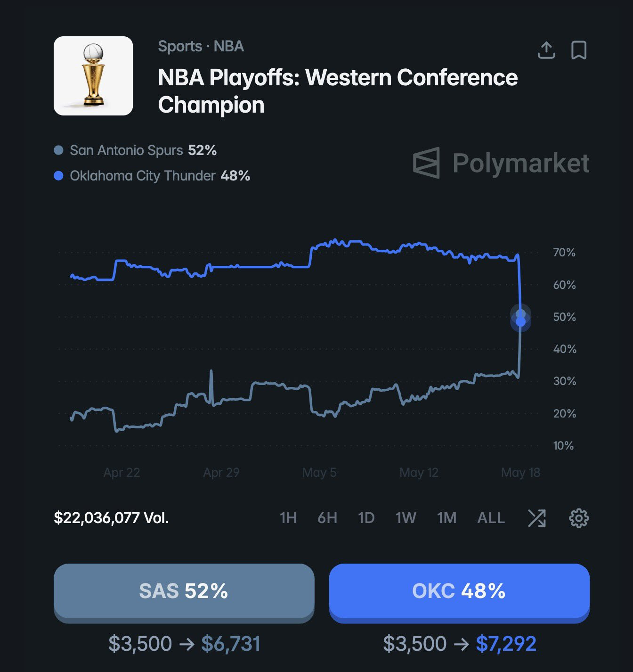Click the Oklahoma City Thunder legend dot
The height and width of the screenshot is (672, 633).
(x=59, y=176)
